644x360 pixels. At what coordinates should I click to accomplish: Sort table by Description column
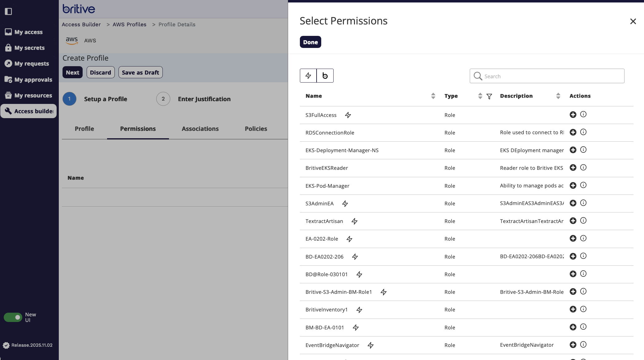[x=558, y=96]
